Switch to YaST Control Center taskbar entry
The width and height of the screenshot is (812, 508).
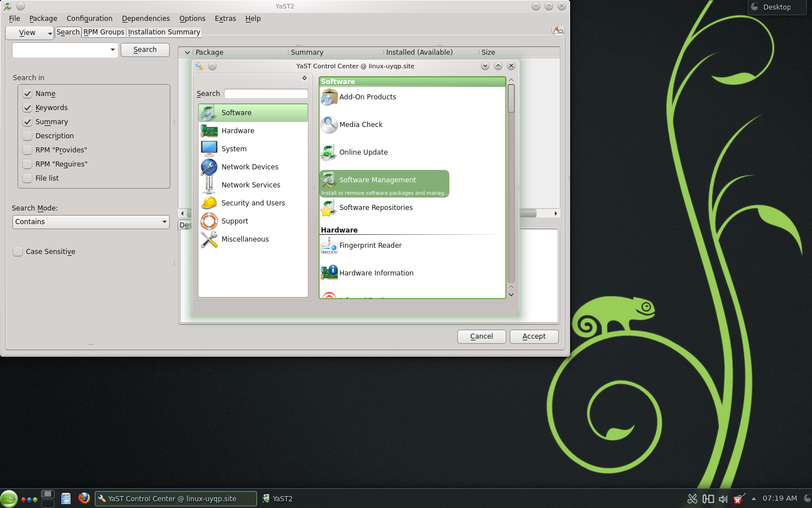point(176,499)
